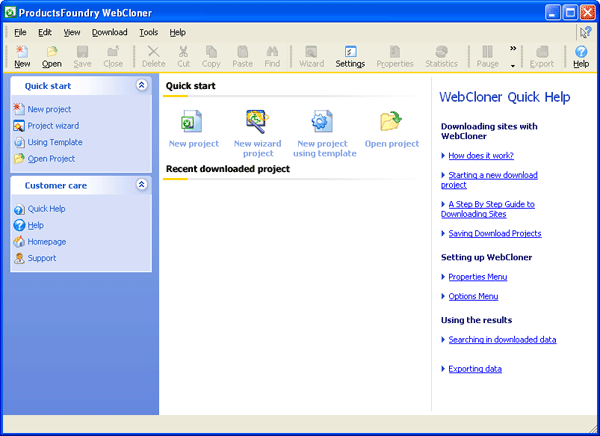Click the WebCloner title bar app icon

click(x=10, y=12)
